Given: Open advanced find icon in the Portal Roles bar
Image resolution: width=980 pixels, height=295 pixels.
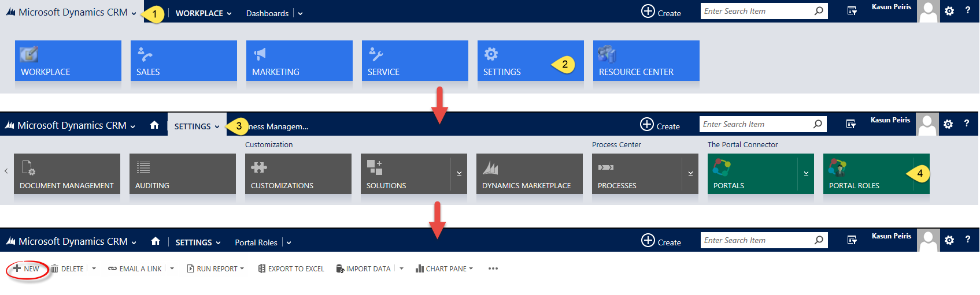Looking at the screenshot, I should [852, 240].
